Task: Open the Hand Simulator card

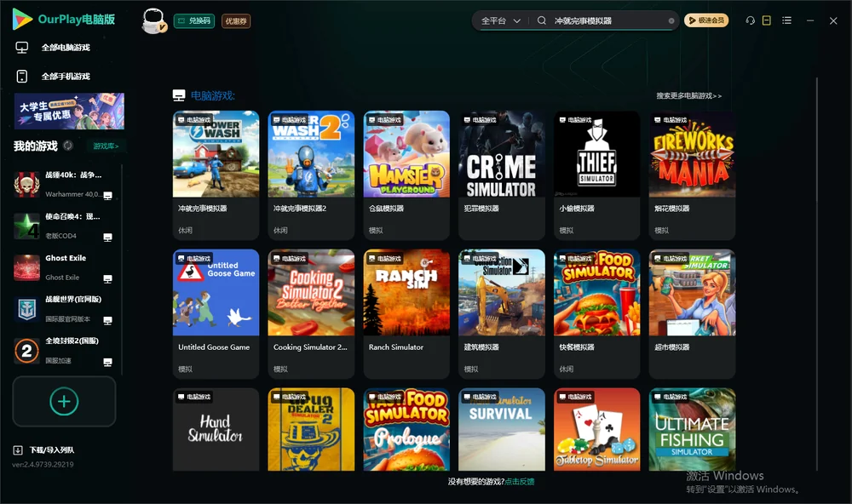Action: (x=216, y=429)
